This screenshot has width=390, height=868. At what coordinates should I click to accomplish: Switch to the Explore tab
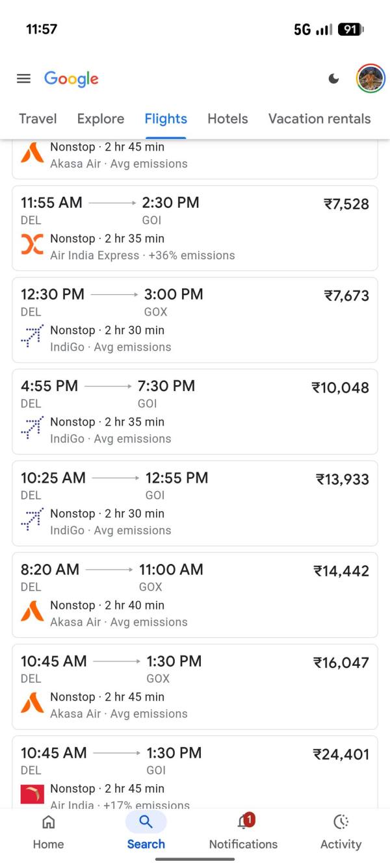(x=100, y=119)
